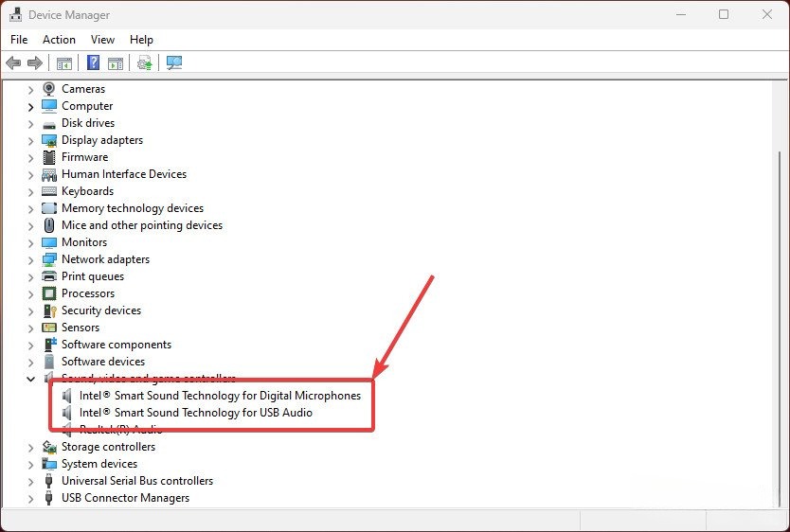Click the Show/Hide Action Pane toolbar icon
This screenshot has height=532, width=790.
tap(116, 63)
